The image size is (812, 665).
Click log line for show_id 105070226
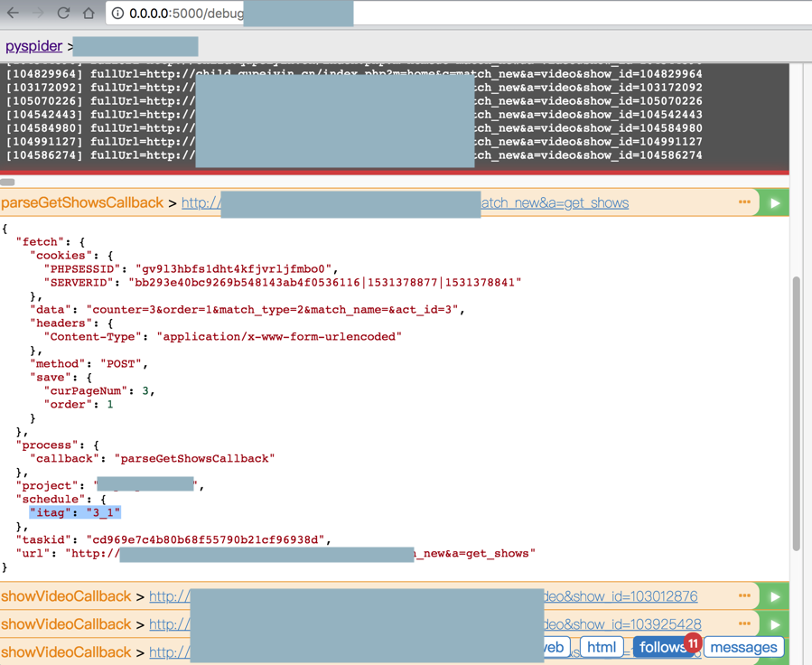click(x=354, y=101)
